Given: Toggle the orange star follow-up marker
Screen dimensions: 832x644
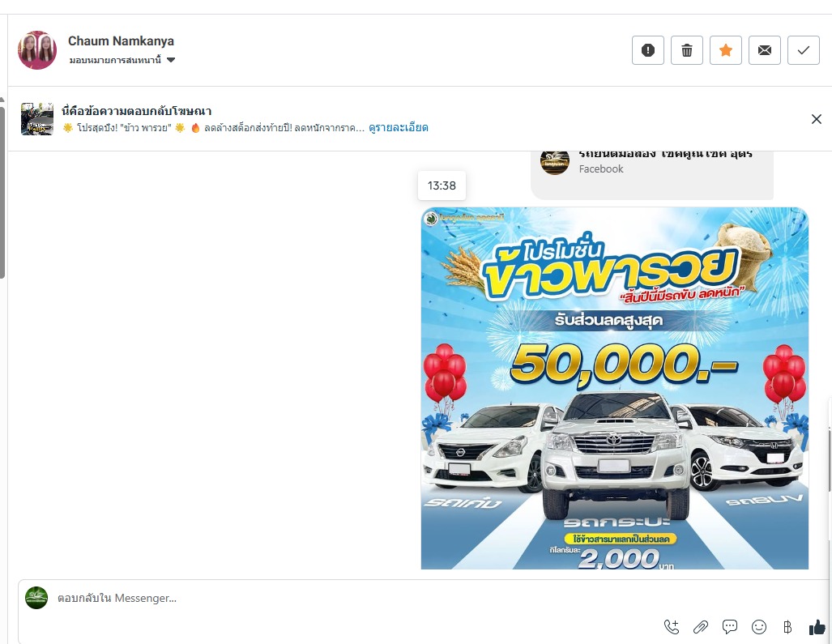Looking at the screenshot, I should point(725,50).
